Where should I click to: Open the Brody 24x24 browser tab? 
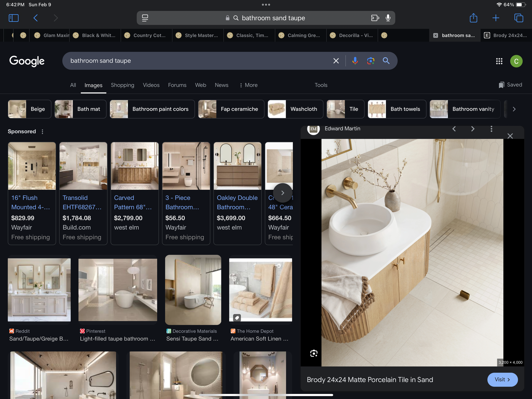(x=506, y=35)
